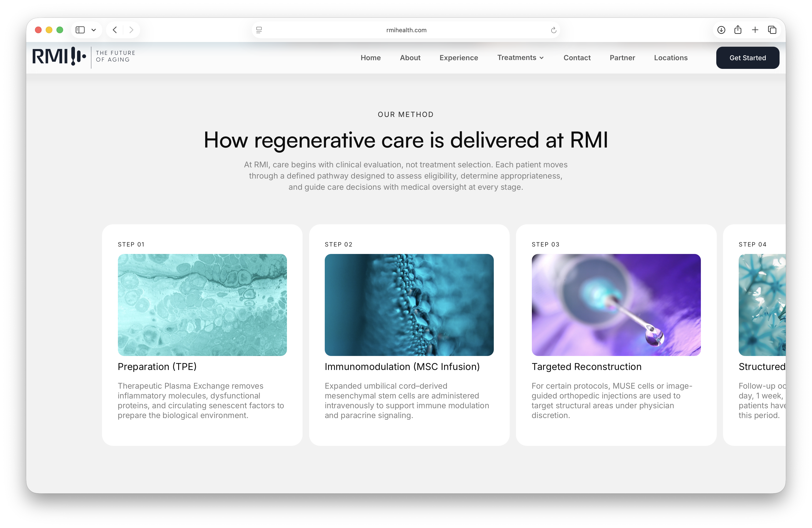The image size is (812, 528).
Task: Open the Home nav item
Action: [x=371, y=58]
